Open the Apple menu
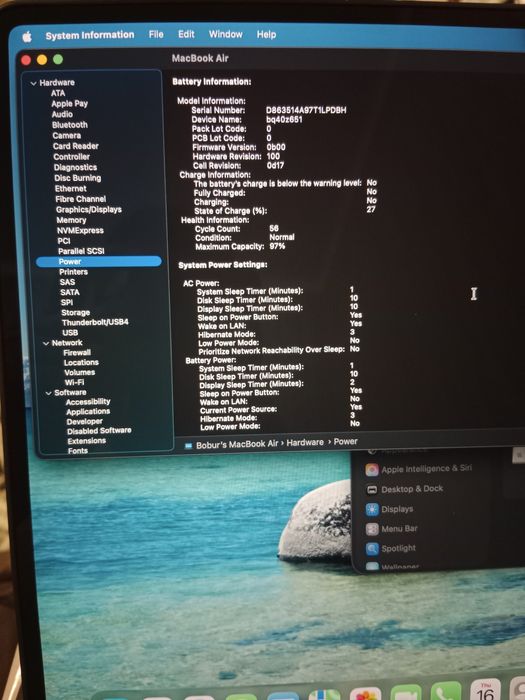525x700 pixels. (27, 37)
